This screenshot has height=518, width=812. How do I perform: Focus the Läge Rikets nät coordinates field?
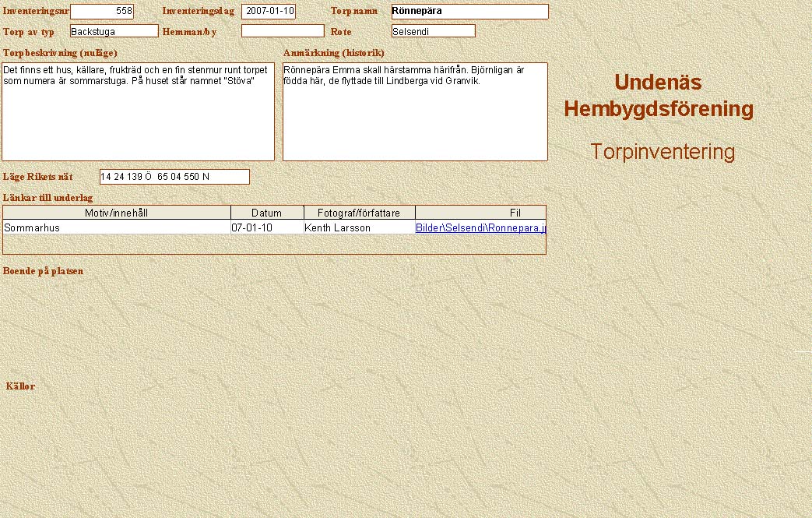coord(174,177)
